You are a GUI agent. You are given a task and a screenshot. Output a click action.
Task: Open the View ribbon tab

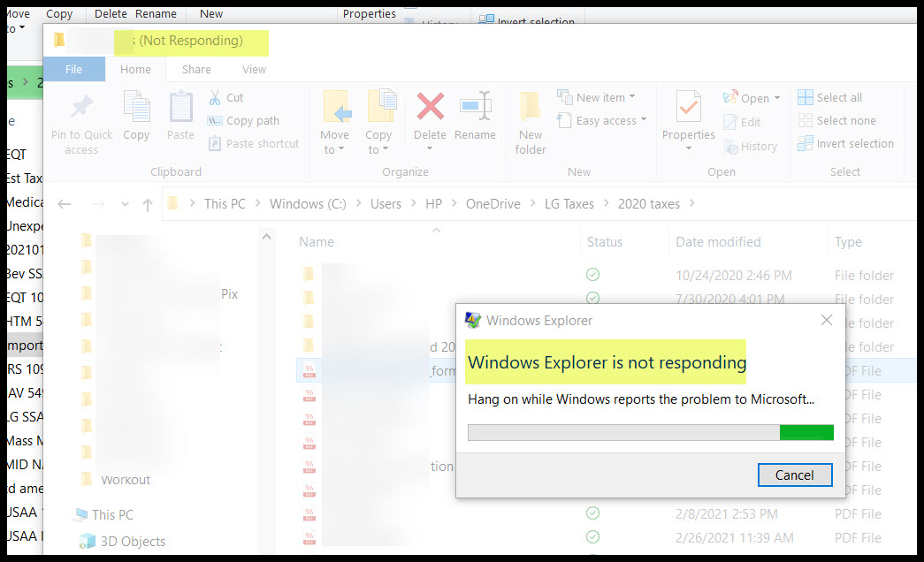tap(254, 70)
